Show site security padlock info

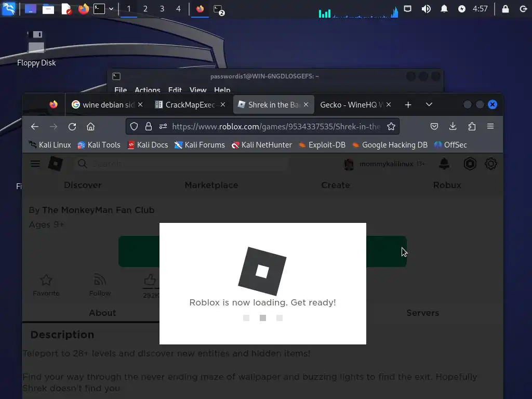click(148, 127)
